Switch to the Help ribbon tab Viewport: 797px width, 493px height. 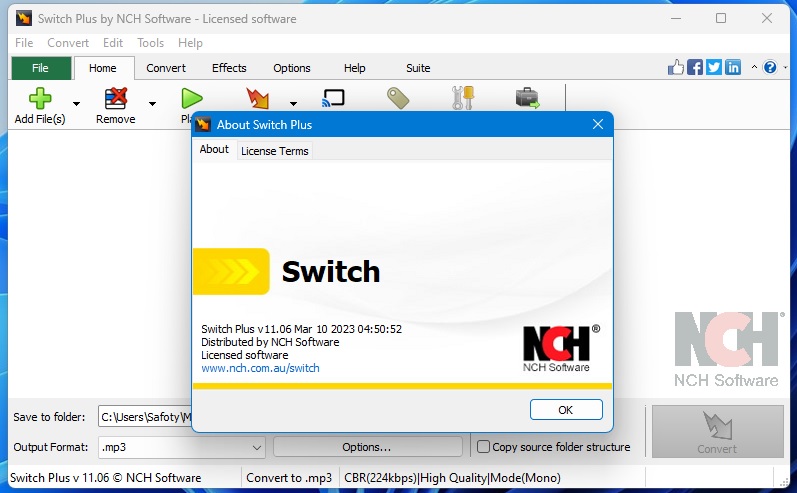click(x=355, y=68)
